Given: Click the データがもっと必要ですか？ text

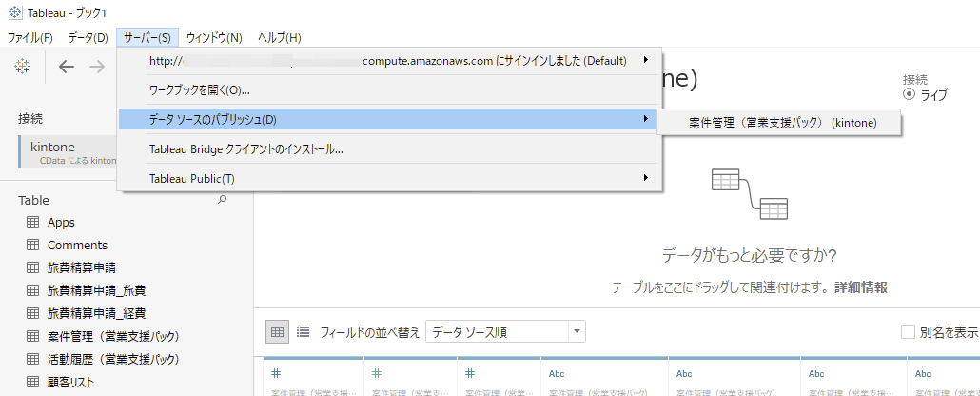Looking at the screenshot, I should pyautogui.click(x=750, y=256).
